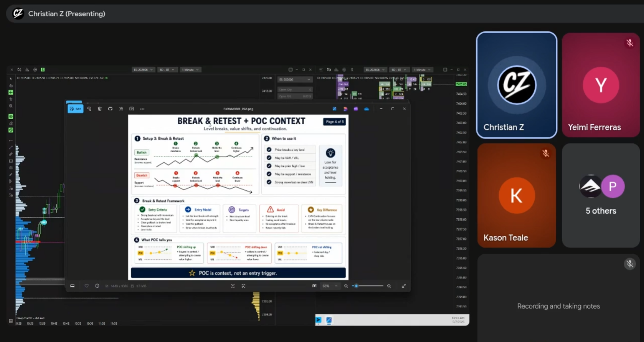
Task: Open the blue arrow app on taskbar
Action: coord(319,320)
